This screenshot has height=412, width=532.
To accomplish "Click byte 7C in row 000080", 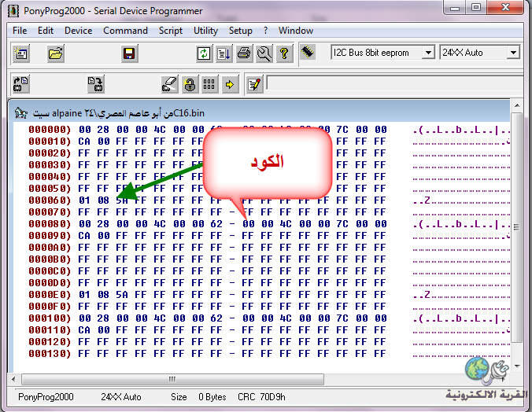I will coord(342,224).
